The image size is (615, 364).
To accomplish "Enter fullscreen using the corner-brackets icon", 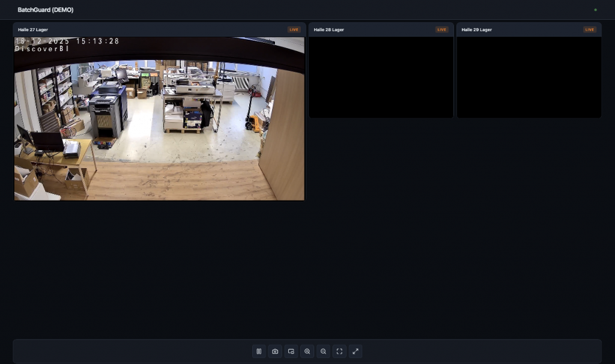I will click(x=339, y=351).
